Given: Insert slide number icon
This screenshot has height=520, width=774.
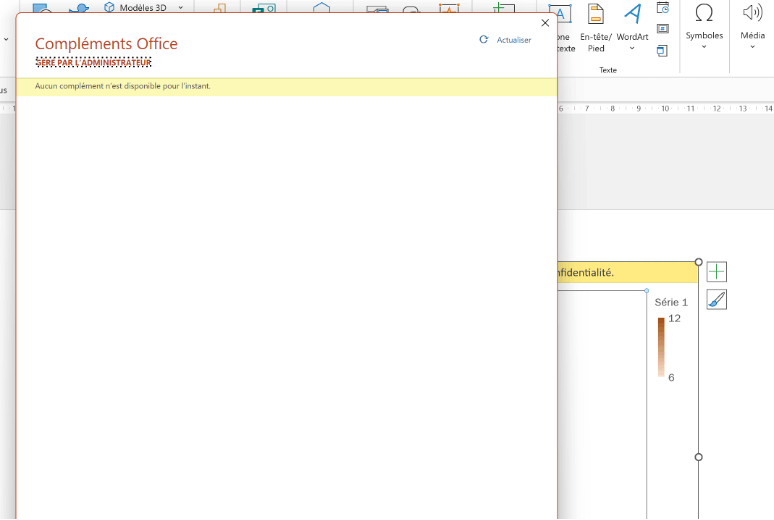Looking at the screenshot, I should (x=663, y=29).
